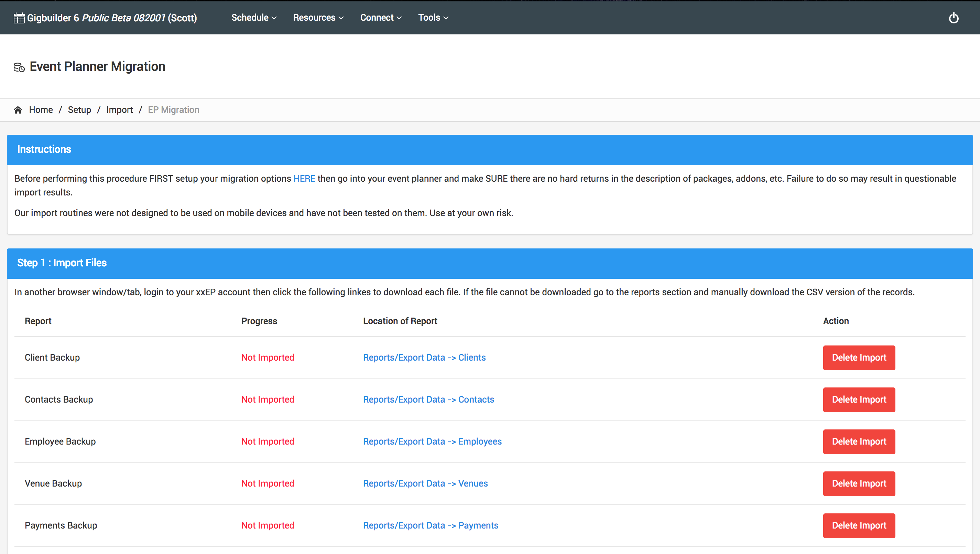
Task: Open the Resources dropdown menu
Action: point(318,18)
